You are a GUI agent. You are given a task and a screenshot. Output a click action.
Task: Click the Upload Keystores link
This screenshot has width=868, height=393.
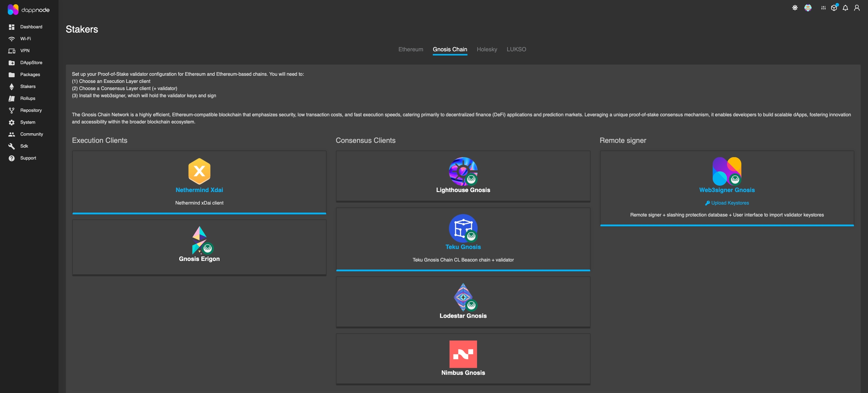point(727,203)
